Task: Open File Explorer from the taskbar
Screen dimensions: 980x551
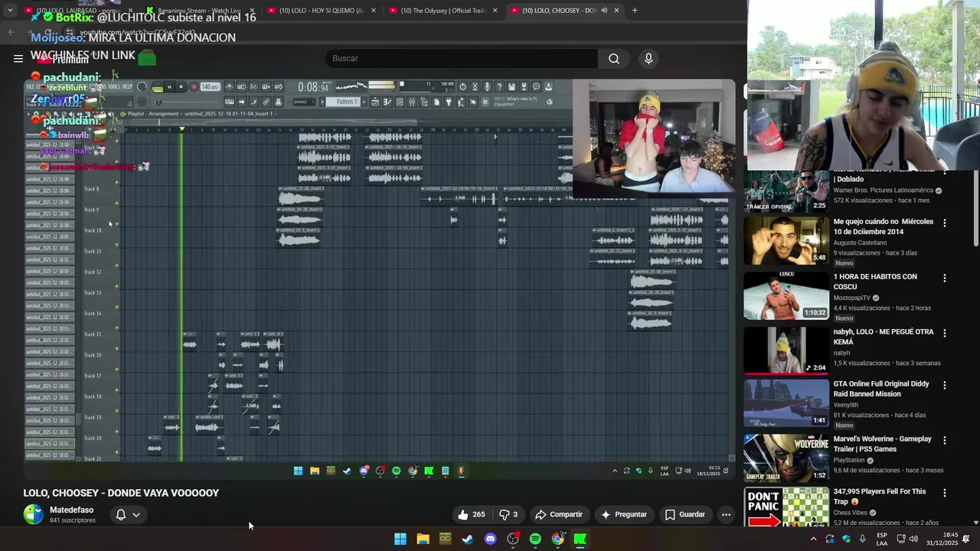Action: (423, 539)
